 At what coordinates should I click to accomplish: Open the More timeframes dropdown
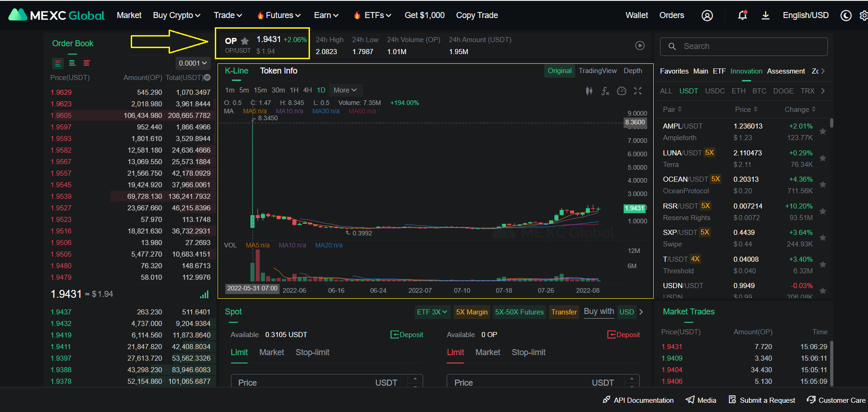tap(345, 90)
